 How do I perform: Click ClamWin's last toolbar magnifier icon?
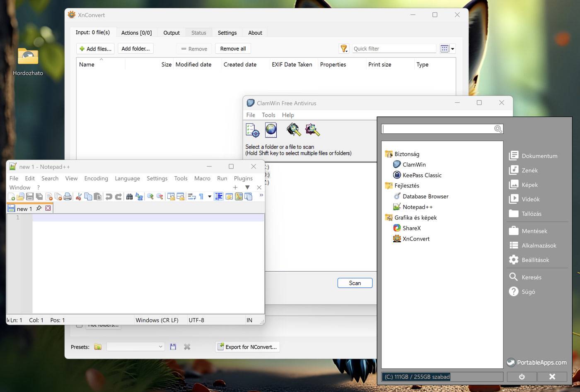click(312, 130)
